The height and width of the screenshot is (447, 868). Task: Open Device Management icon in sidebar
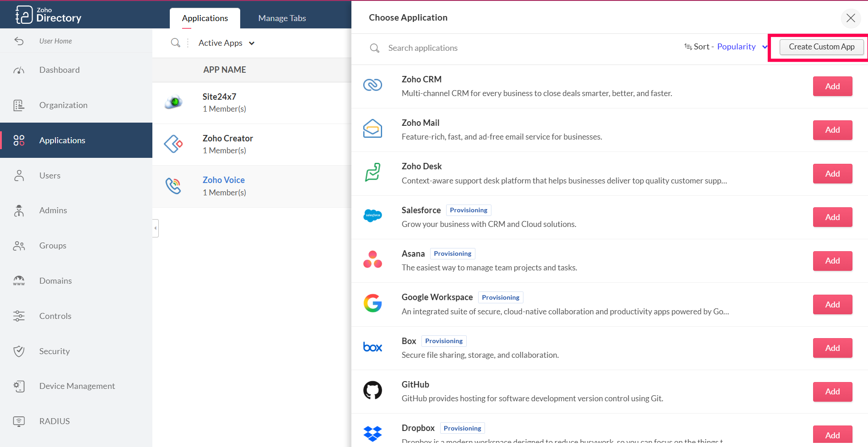click(19, 386)
